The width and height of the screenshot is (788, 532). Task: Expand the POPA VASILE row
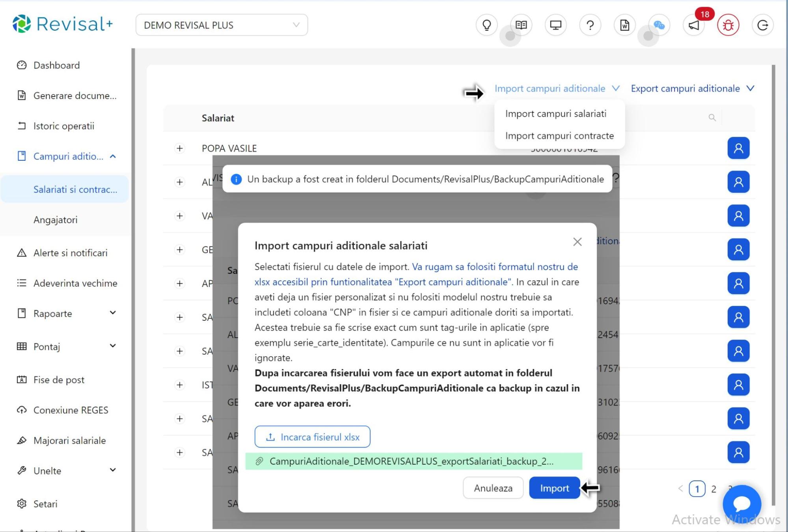pos(180,148)
